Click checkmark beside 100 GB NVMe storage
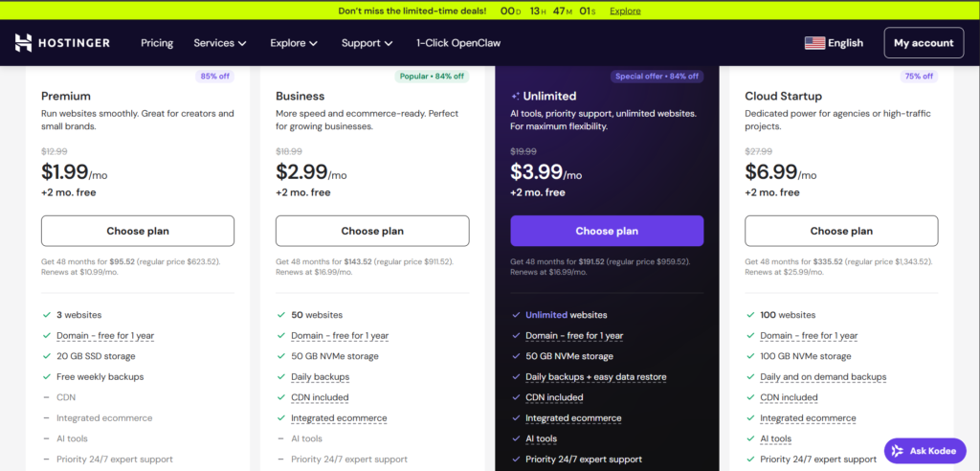Image resolution: width=980 pixels, height=471 pixels. [750, 356]
